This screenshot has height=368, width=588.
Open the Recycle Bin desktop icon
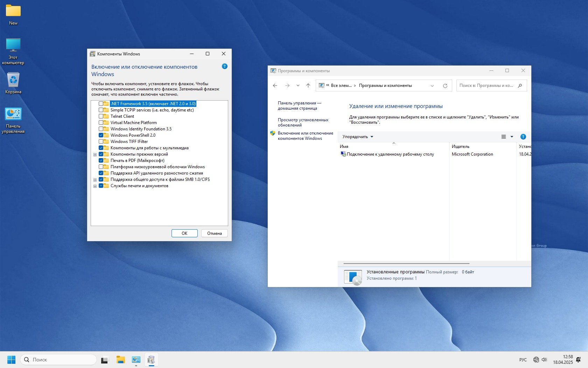[13, 83]
